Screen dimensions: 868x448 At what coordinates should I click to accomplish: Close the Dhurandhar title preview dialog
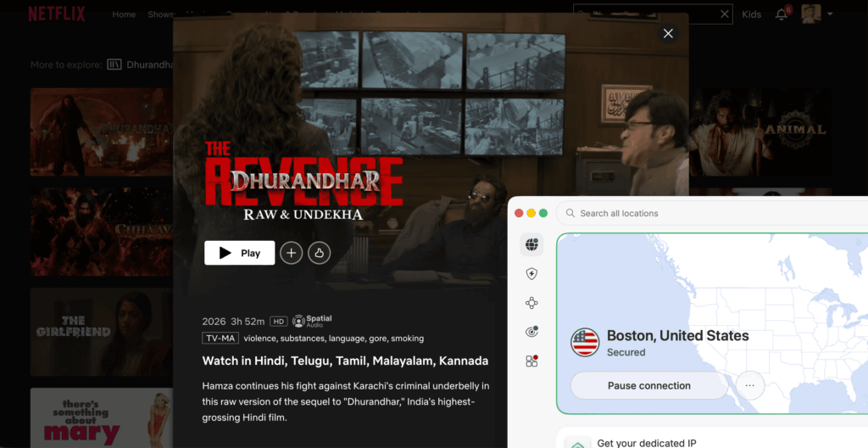click(x=668, y=33)
